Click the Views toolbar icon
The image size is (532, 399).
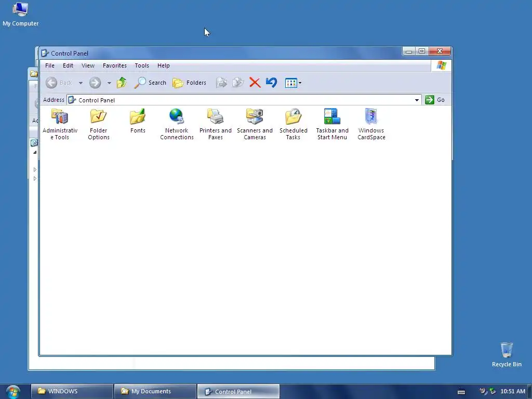(x=291, y=83)
